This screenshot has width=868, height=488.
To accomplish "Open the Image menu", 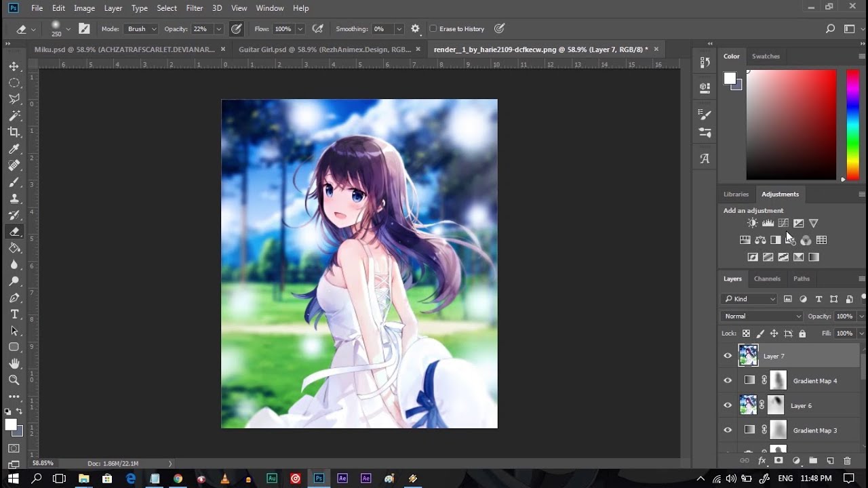I will point(84,8).
